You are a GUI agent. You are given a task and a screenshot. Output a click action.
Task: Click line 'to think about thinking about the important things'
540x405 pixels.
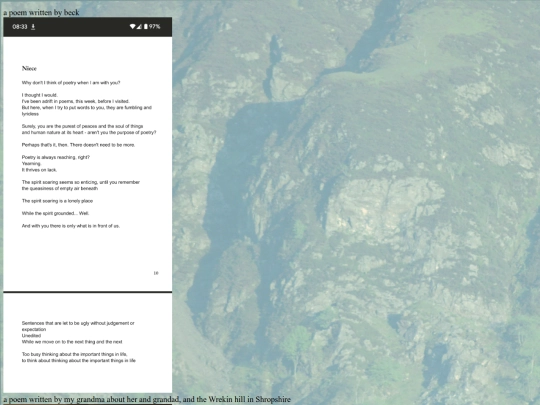[x=79, y=361]
